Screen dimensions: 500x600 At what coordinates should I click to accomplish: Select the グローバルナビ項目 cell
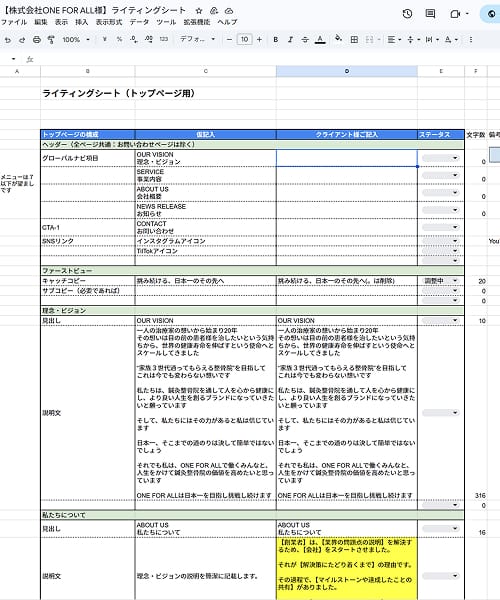[88, 158]
